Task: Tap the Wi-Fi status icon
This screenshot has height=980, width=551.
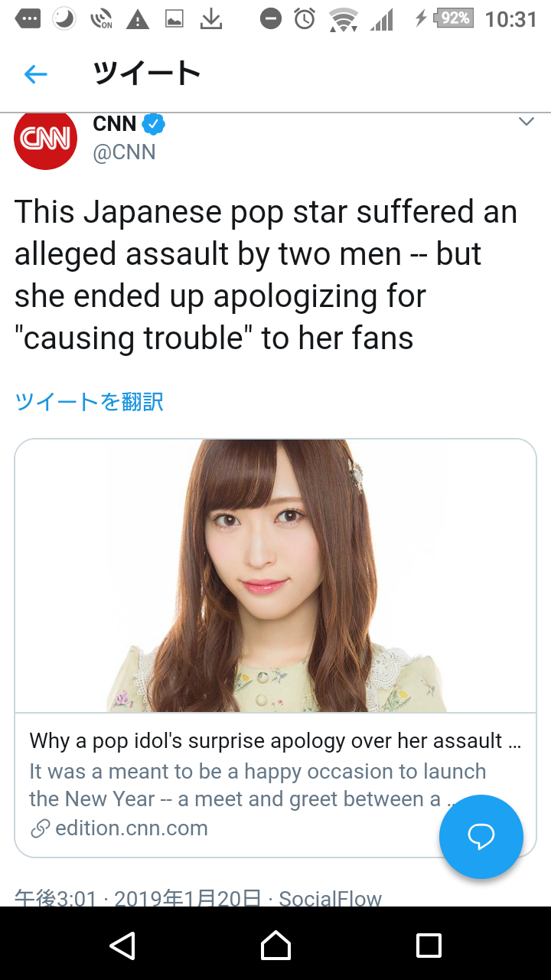Action: click(344, 18)
